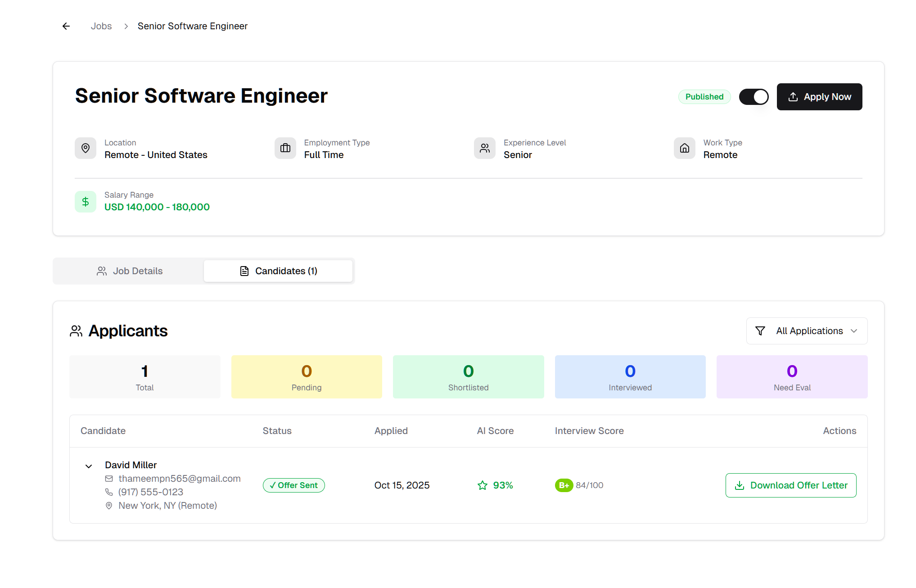Download Offer Letter for David Miller
916x588 pixels.
(791, 485)
